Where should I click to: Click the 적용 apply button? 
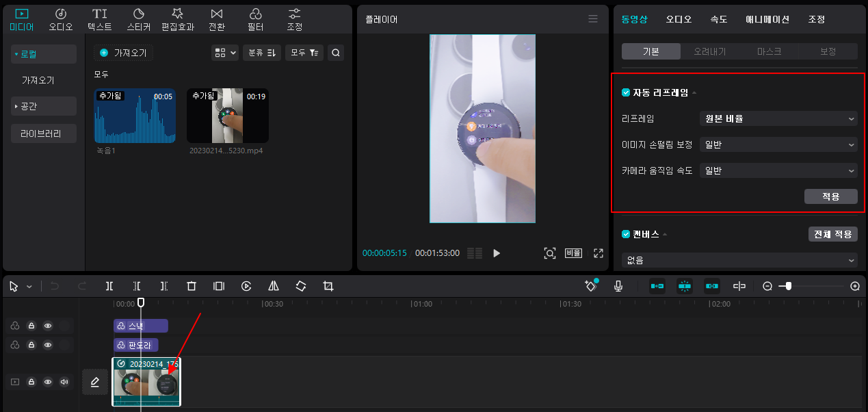831,196
